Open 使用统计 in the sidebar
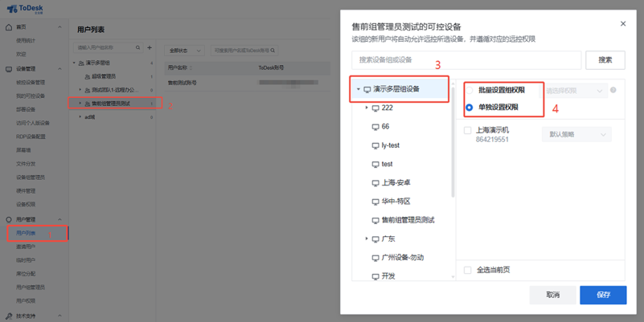This screenshot has width=644, height=322. pos(26,41)
